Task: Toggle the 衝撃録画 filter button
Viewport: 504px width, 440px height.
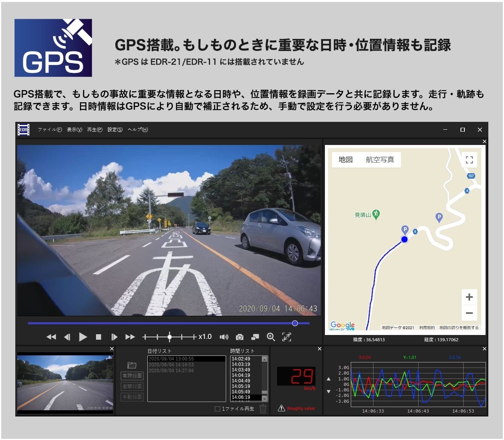Action: (132, 386)
